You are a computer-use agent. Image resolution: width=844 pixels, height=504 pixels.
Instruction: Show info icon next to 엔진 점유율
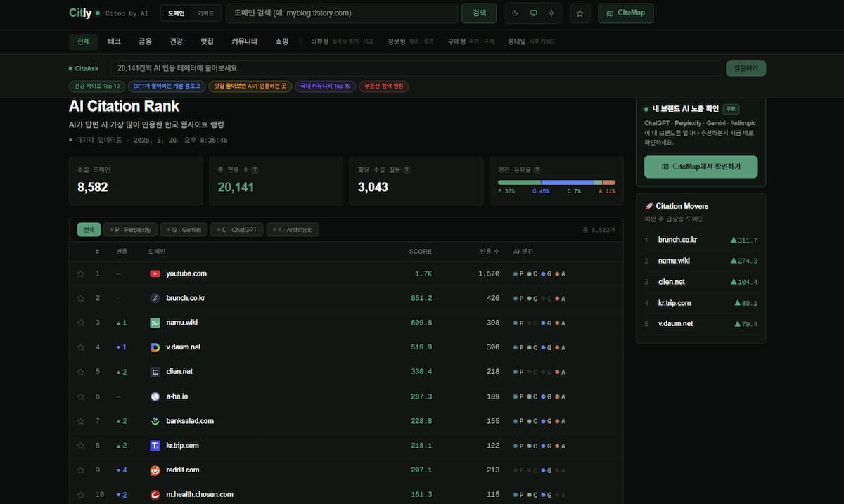pos(537,169)
